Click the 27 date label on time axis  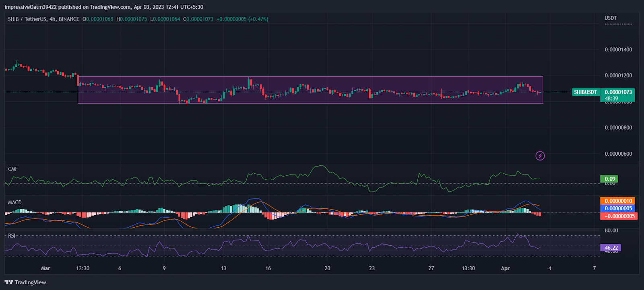431,268
